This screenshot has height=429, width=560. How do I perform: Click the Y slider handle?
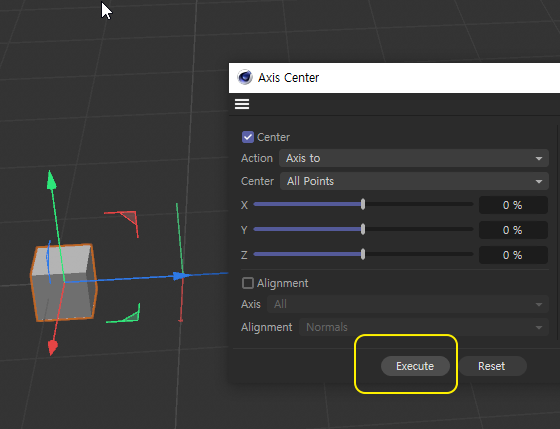[x=363, y=229]
